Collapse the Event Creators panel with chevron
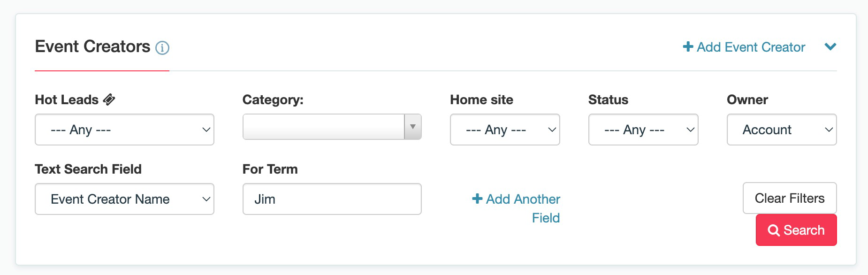Viewport: 868px width, 275px height. coord(830,47)
